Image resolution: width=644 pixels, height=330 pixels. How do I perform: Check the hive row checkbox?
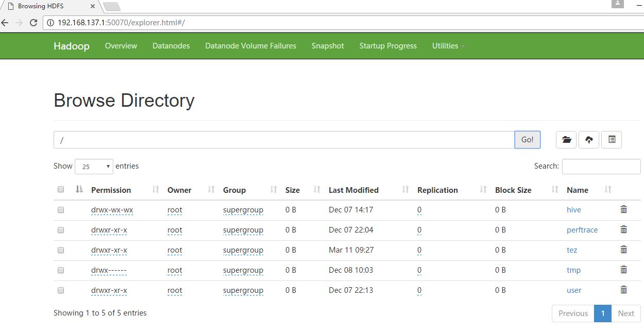click(61, 210)
